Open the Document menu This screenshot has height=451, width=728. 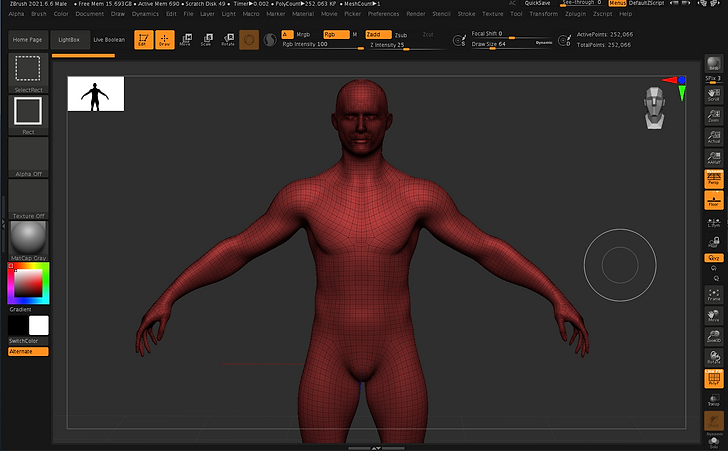point(90,14)
